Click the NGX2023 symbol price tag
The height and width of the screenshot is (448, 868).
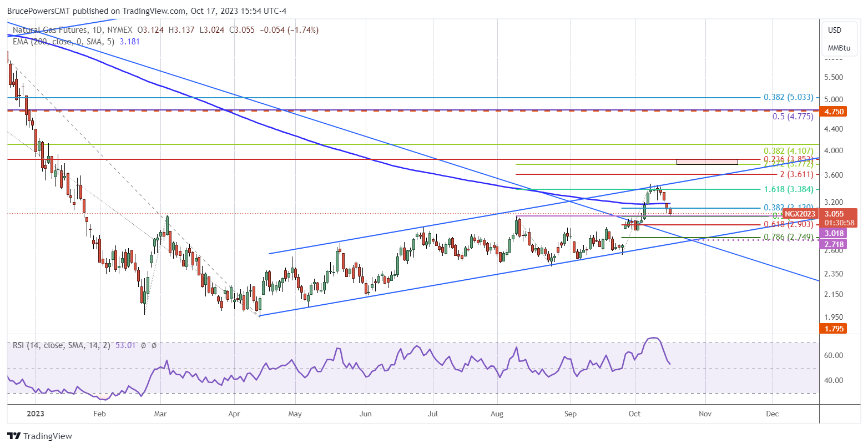pyautogui.click(x=800, y=213)
